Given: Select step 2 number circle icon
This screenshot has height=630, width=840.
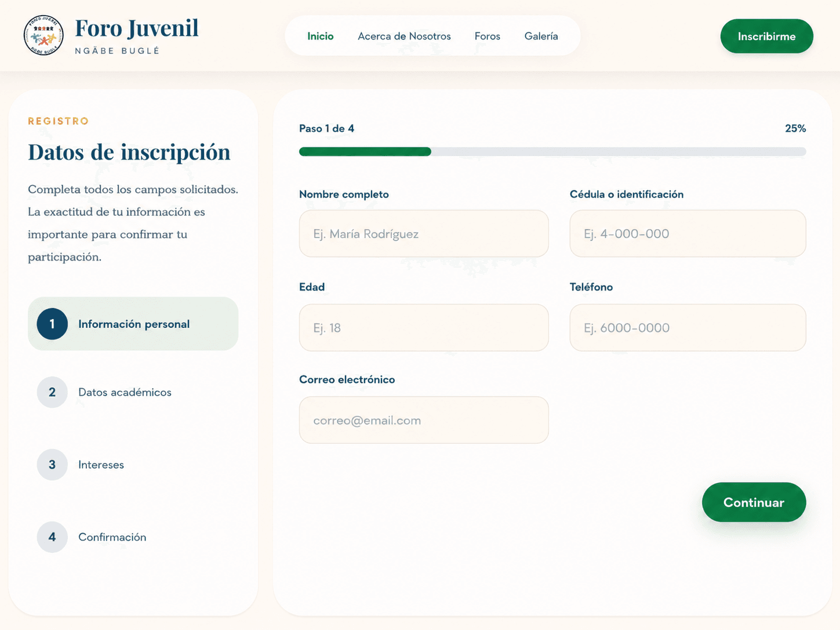Looking at the screenshot, I should click(52, 392).
